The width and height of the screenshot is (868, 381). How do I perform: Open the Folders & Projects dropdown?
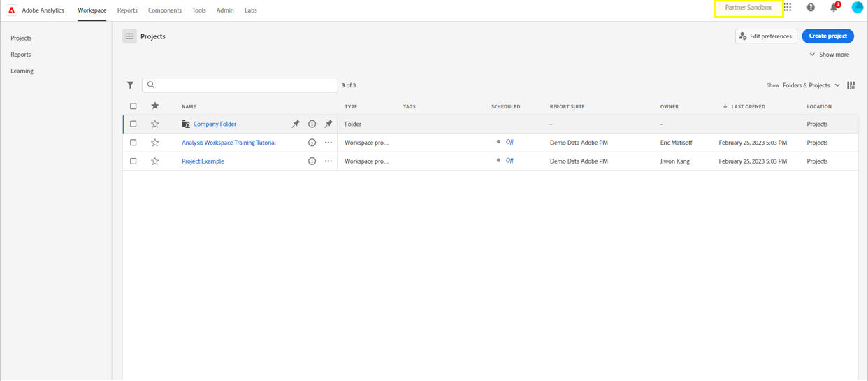point(811,85)
